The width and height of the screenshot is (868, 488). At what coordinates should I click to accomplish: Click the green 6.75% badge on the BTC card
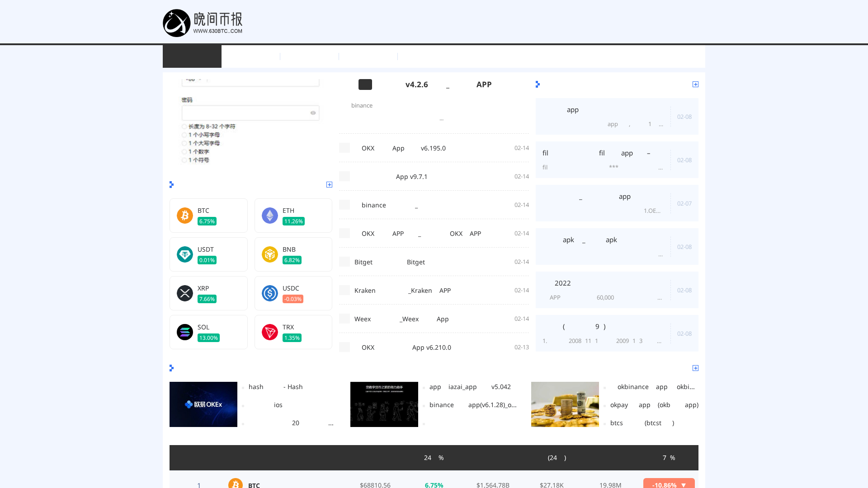(x=207, y=221)
